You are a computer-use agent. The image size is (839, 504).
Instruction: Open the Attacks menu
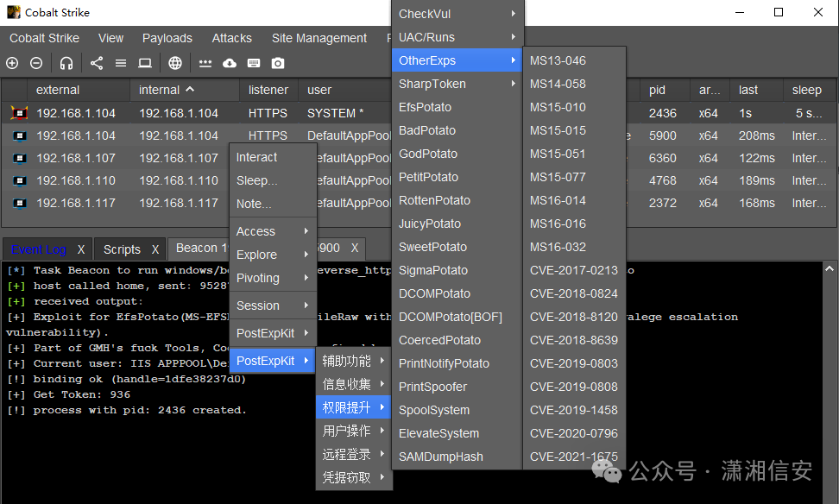point(231,39)
